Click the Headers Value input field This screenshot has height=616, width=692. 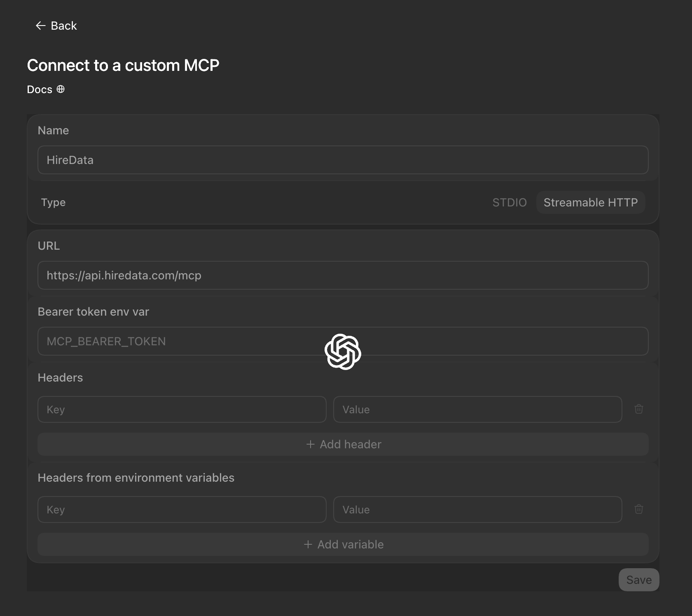[x=477, y=409]
